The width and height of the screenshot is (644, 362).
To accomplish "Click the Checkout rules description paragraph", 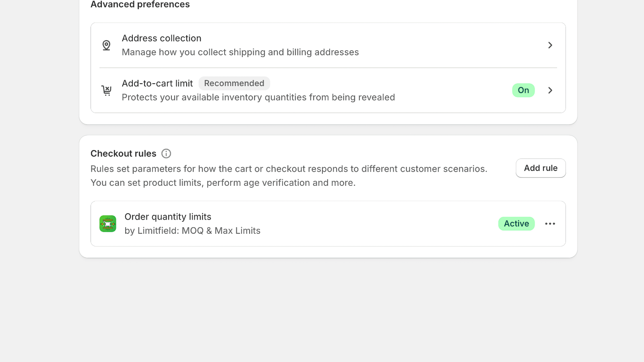I will tap(289, 176).
